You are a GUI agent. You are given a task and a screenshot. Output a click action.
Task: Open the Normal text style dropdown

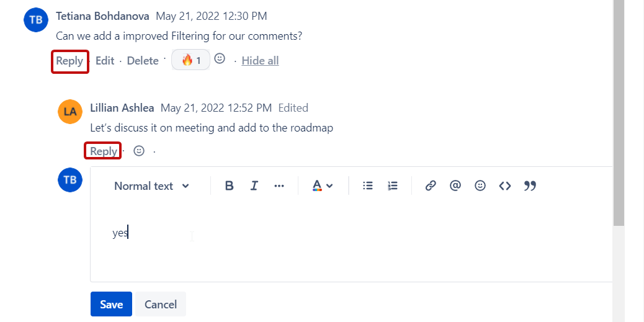tap(151, 186)
